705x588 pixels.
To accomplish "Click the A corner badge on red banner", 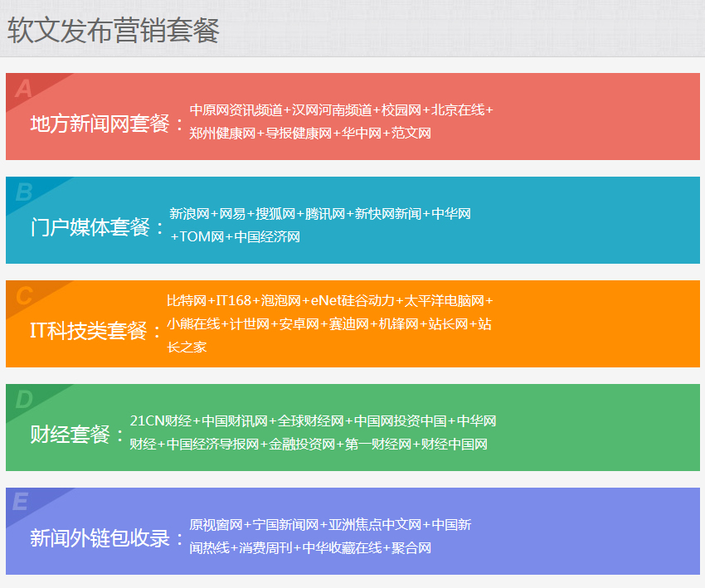I will 24,89.
